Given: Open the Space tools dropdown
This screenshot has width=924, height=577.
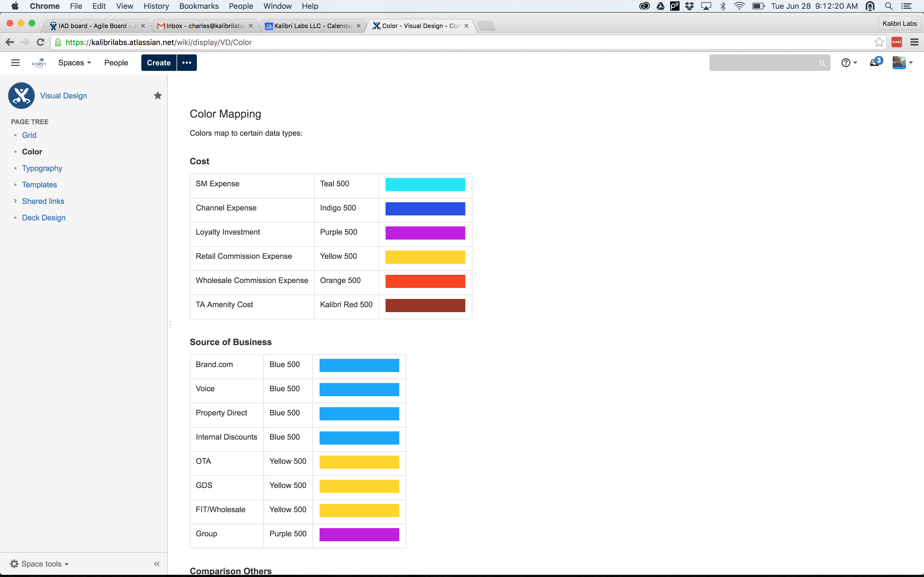Looking at the screenshot, I should tap(39, 564).
